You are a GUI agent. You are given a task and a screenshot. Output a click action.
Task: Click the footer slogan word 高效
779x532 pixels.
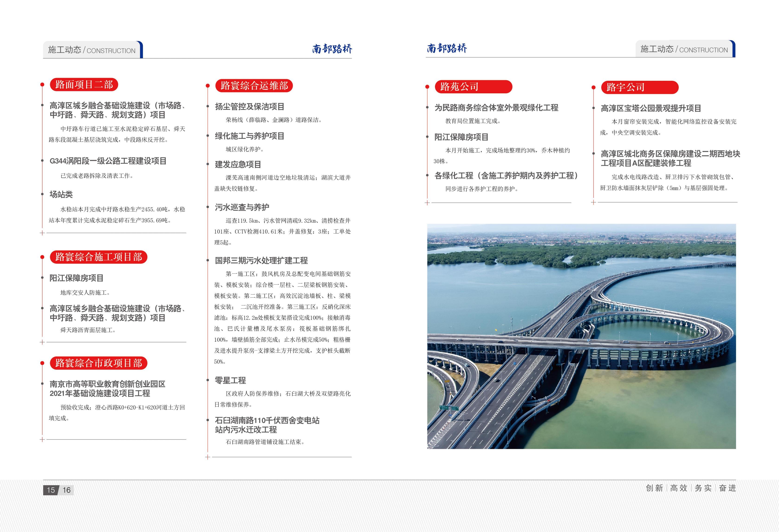[x=679, y=488]
